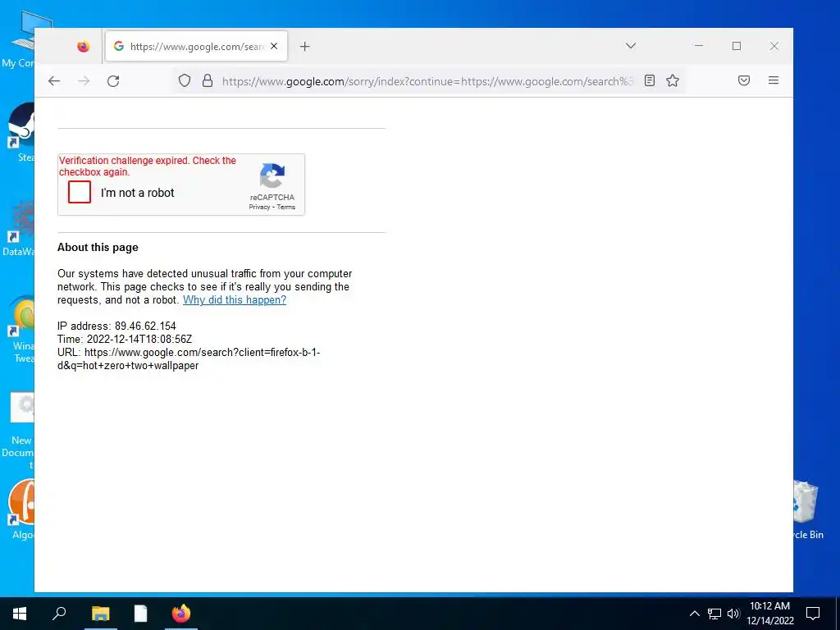Select the google.com search tab

[197, 47]
